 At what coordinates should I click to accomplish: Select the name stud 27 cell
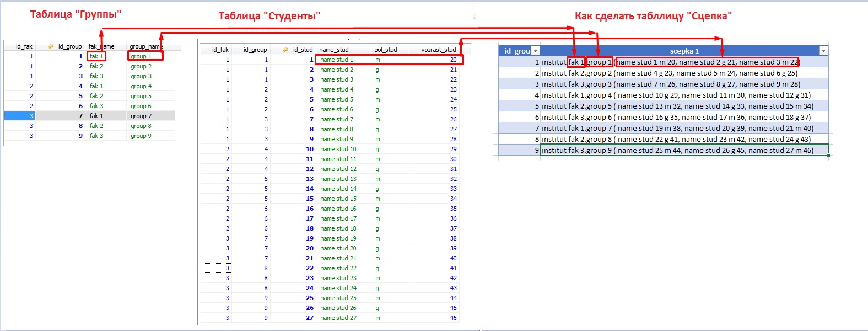point(338,318)
